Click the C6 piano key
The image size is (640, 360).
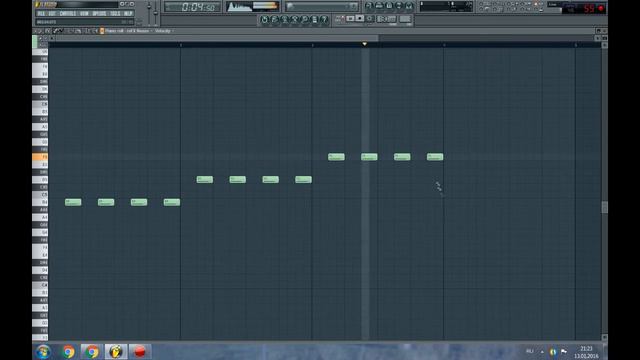coord(40,104)
